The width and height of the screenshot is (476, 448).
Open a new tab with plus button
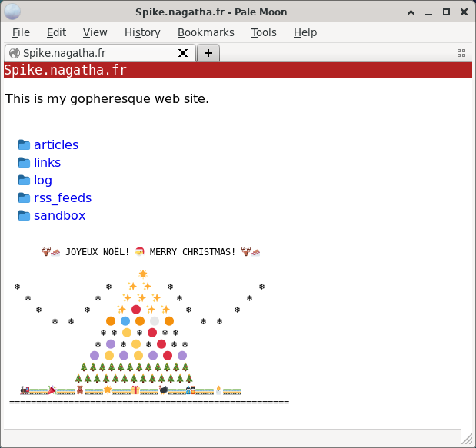208,53
